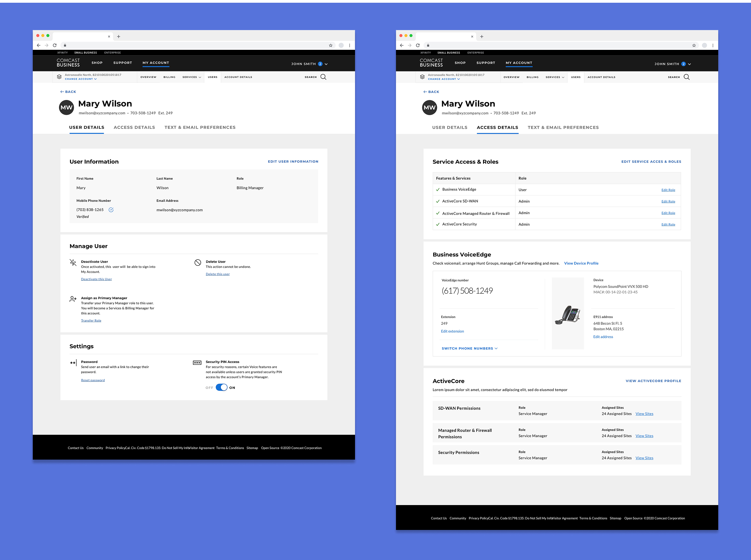This screenshot has height=560, width=751.
Task: Click the Password asterisk icon
Action: click(73, 363)
